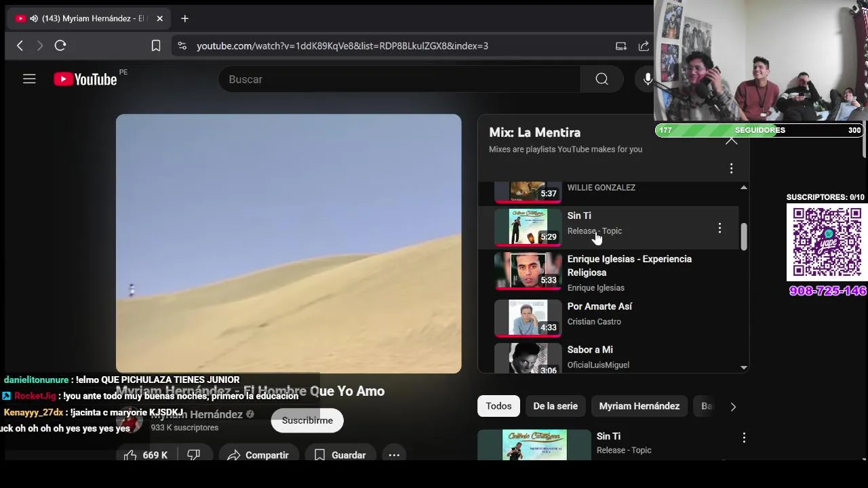The width and height of the screenshot is (868, 488).
Task: Select the Myriam Hernández filter chip
Action: click(639, 406)
